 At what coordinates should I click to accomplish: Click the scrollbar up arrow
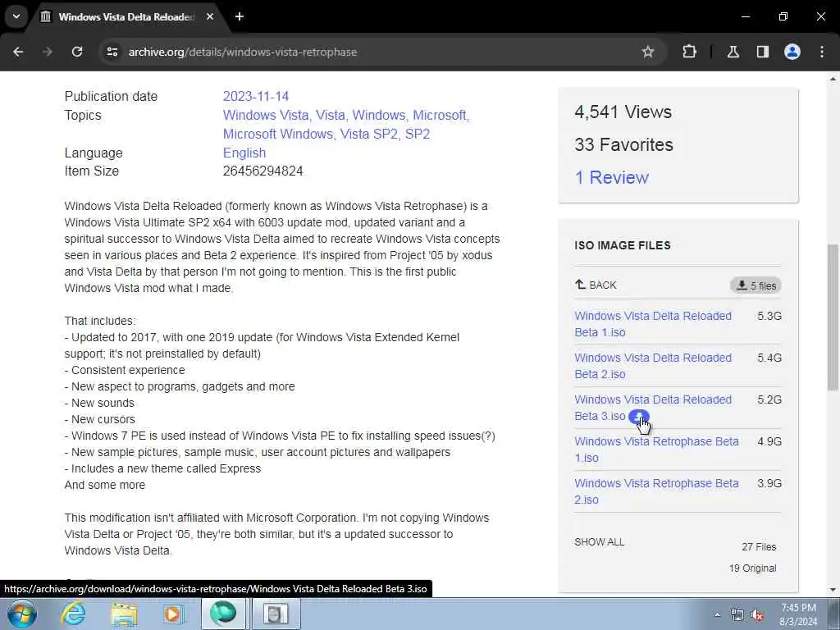click(833, 80)
